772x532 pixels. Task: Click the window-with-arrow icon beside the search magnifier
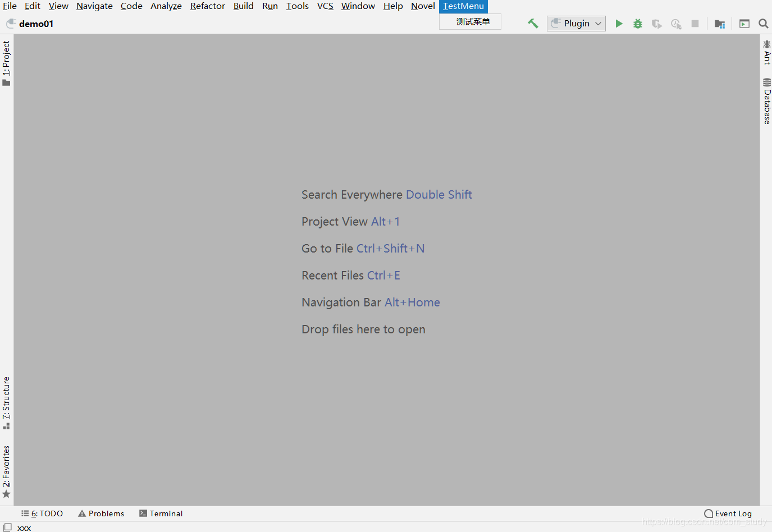[744, 24]
